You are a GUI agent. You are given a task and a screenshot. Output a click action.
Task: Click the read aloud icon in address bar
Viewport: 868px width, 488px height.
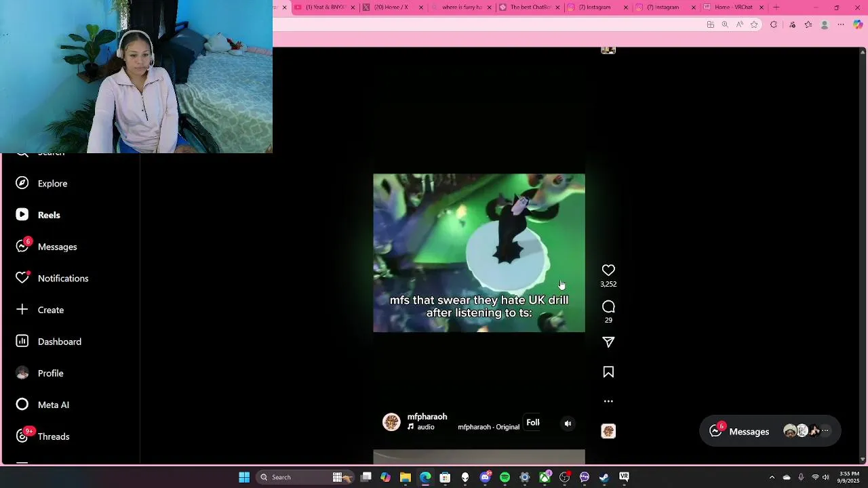[739, 24]
